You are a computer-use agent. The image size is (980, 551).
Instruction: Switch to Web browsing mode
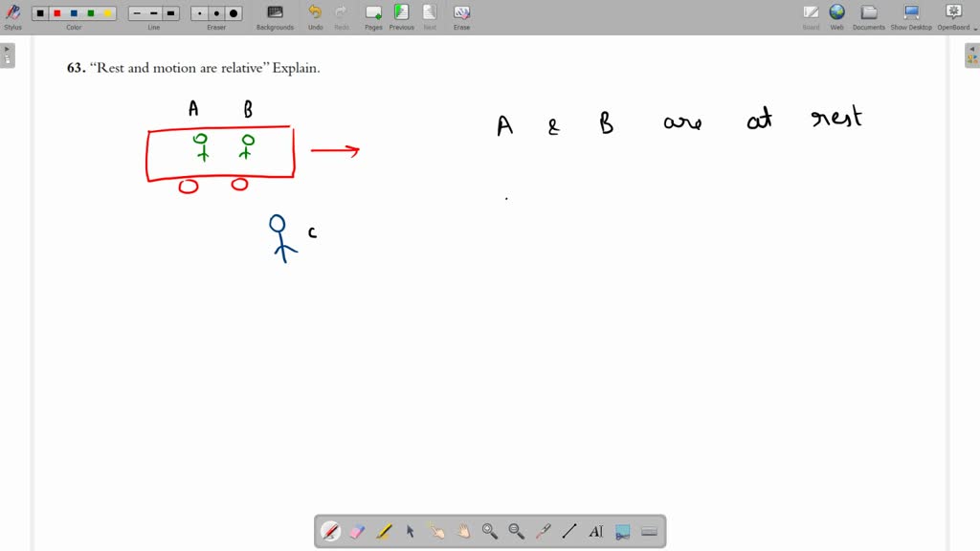pos(836,13)
